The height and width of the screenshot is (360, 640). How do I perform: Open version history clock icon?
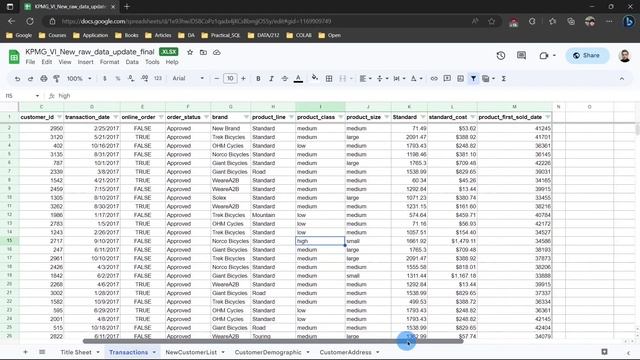tap(501, 56)
